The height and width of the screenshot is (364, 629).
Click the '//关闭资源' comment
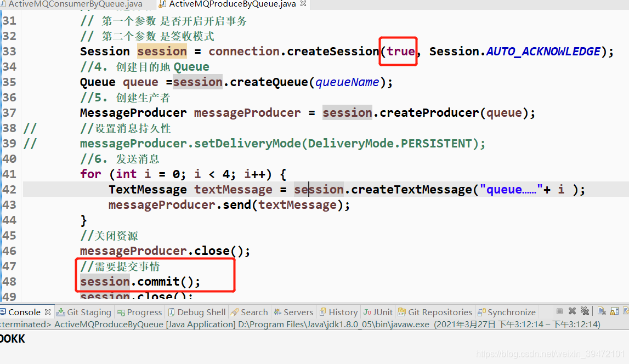[x=109, y=236]
